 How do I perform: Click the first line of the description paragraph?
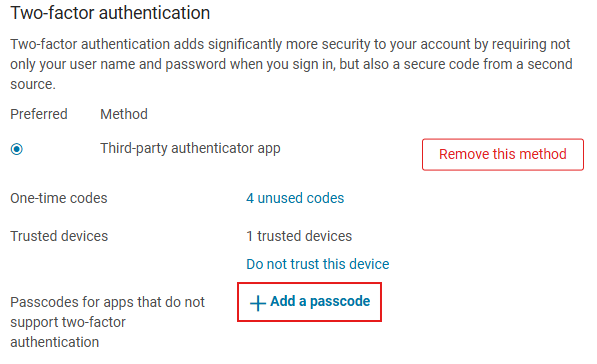click(290, 44)
